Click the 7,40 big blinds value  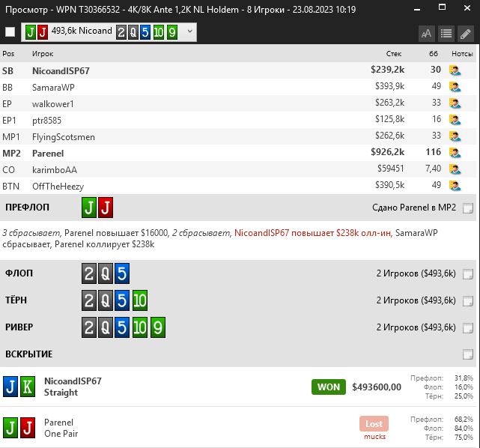[x=433, y=169]
